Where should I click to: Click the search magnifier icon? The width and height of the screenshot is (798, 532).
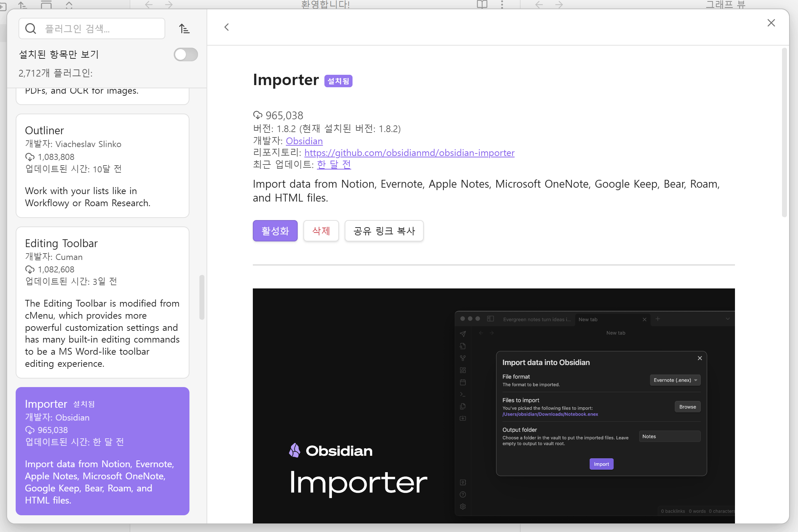pyautogui.click(x=31, y=28)
